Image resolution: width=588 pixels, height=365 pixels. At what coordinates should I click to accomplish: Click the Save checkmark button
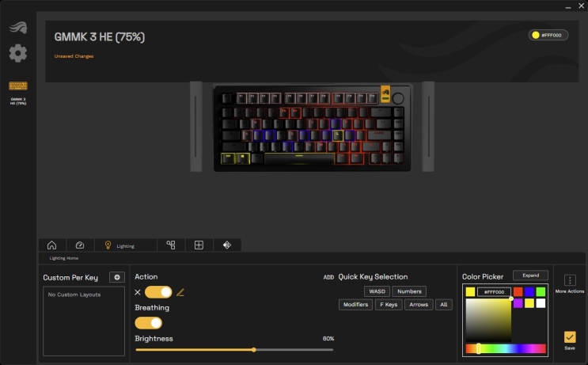(x=570, y=337)
